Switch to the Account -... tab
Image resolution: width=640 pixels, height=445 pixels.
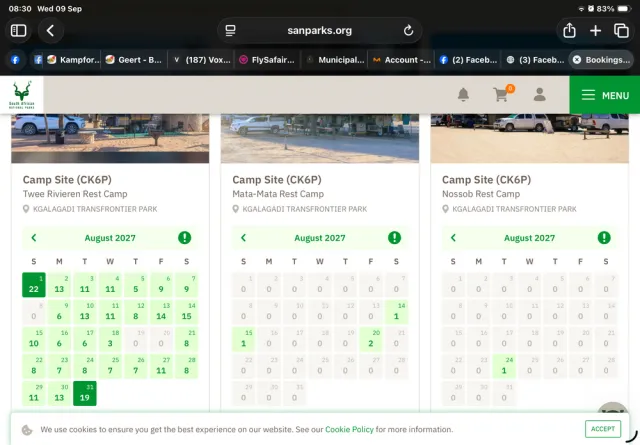point(401,60)
